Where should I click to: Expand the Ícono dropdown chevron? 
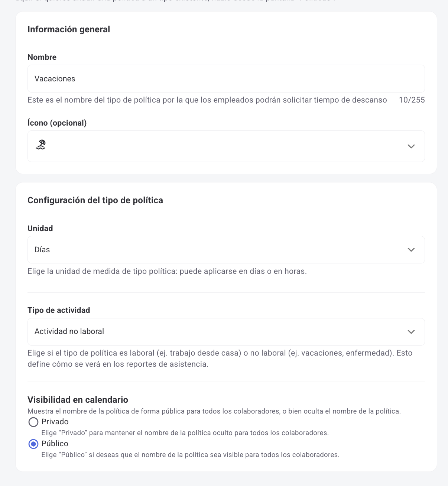coord(411,146)
